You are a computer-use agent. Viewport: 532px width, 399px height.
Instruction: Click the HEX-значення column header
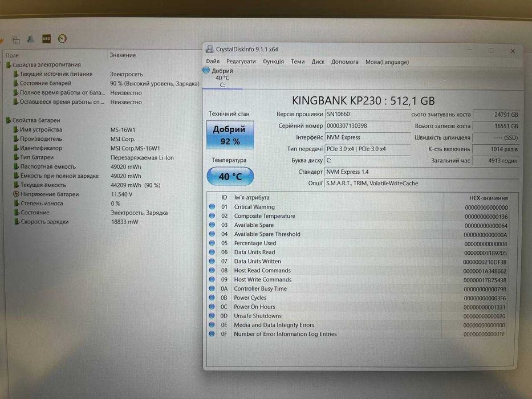pos(488,198)
